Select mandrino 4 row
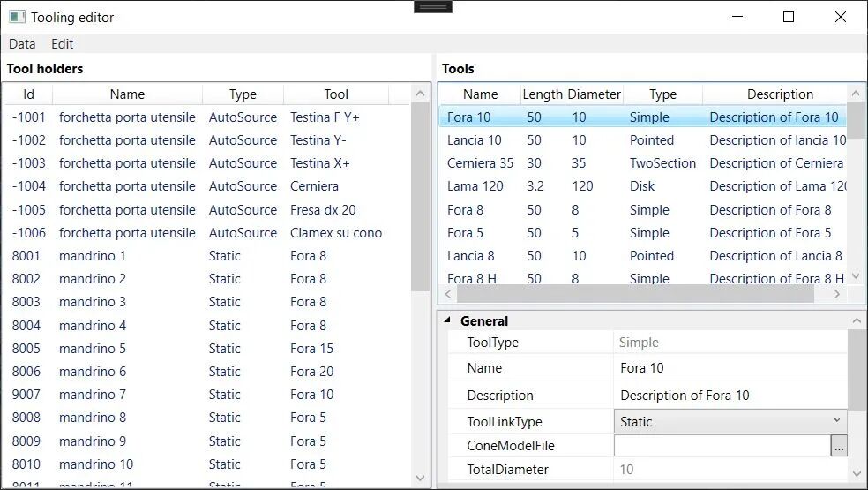868x490 pixels. pos(207,326)
